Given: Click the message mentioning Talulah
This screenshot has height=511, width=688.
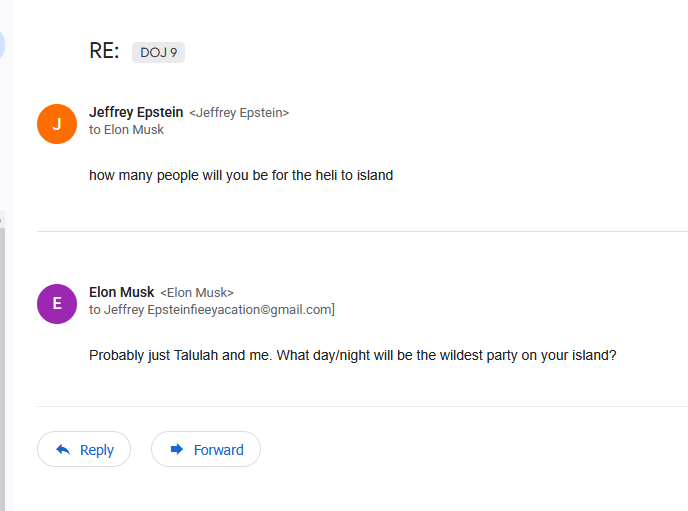Looking at the screenshot, I should [x=352, y=355].
